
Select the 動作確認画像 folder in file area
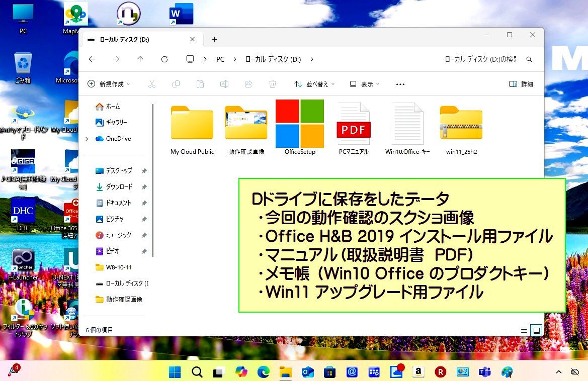(246, 129)
